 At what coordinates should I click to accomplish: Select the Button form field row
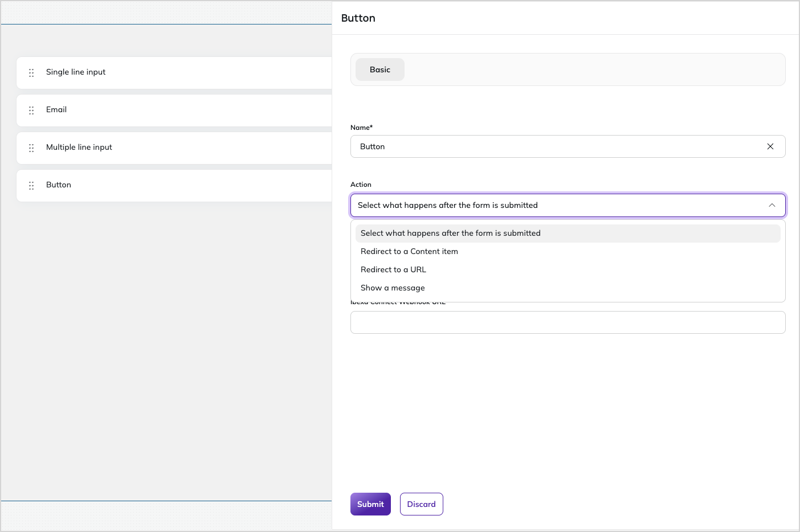coord(174,186)
